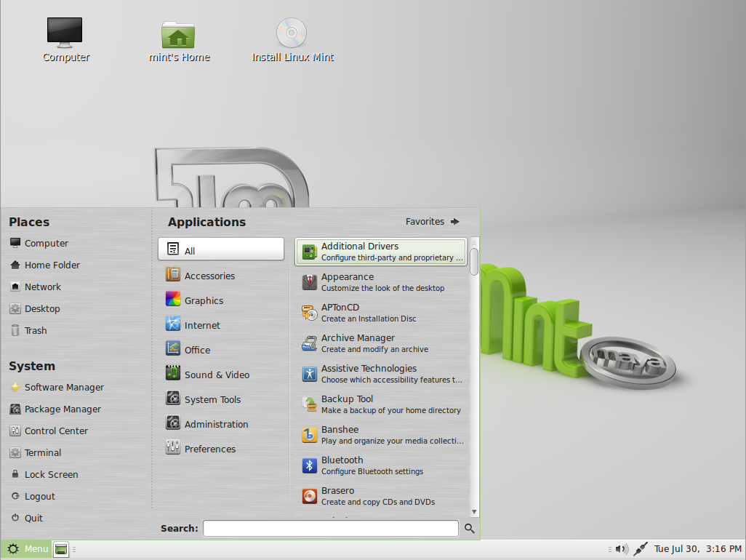Open the clock showing Tue Jul 30
This screenshot has width=746, height=560.
pyautogui.click(x=697, y=549)
